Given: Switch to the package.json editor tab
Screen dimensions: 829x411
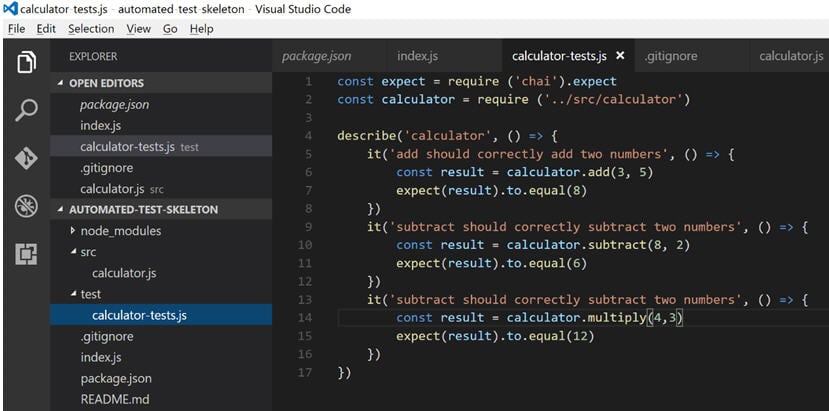Looking at the screenshot, I should tap(316, 56).
